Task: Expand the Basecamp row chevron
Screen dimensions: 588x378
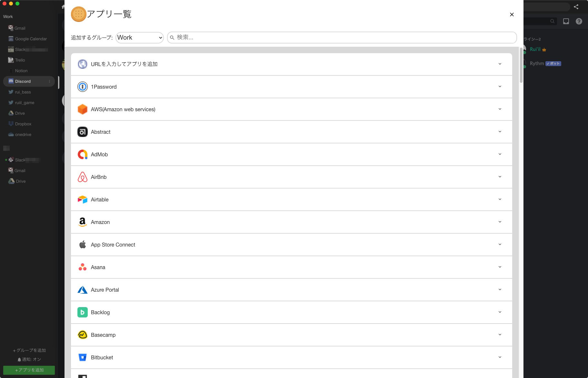Action: pyautogui.click(x=500, y=334)
